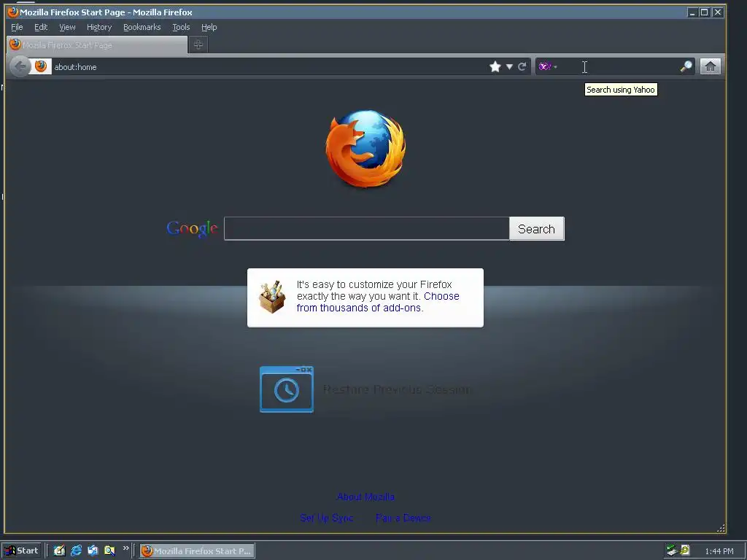Click the Google search text box
The height and width of the screenshot is (560, 747).
pos(366,228)
